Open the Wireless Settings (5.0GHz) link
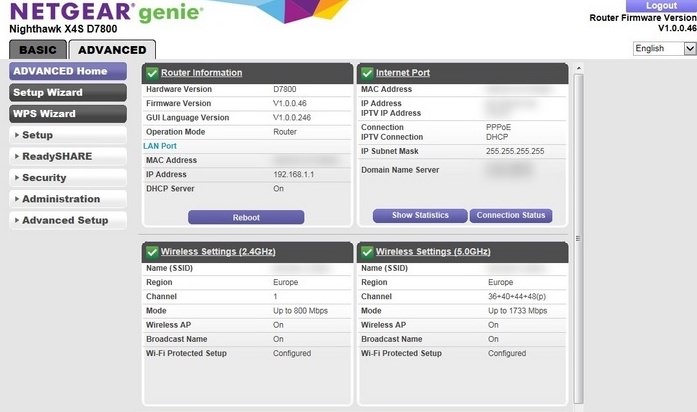This screenshot has height=412, width=697. click(433, 252)
